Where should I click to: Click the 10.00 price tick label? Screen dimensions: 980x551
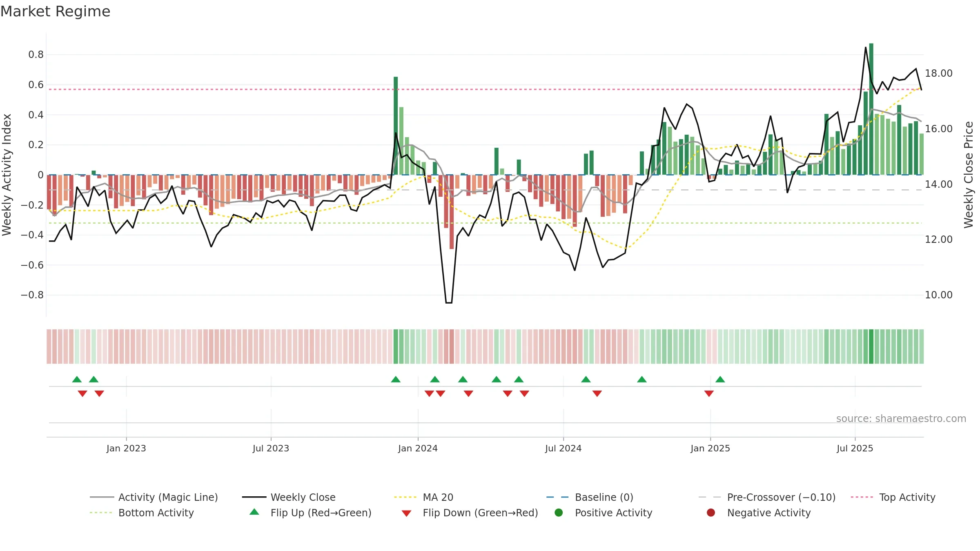tap(938, 295)
